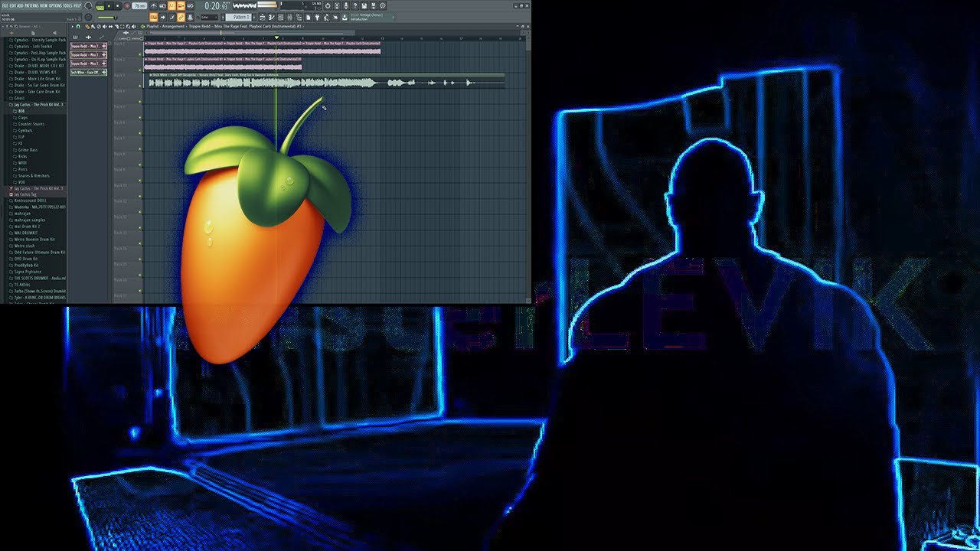Click the stop button in transport
This screenshot has height=551, width=980.
117,6
